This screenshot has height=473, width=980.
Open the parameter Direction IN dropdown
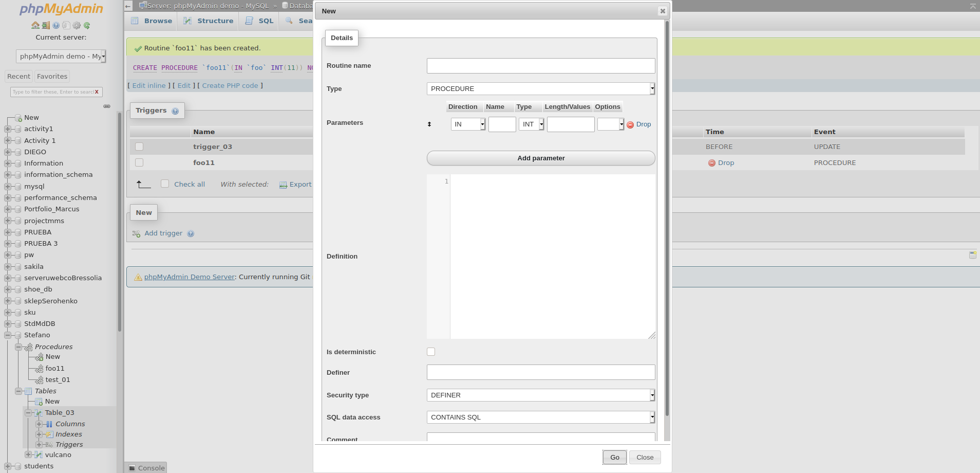click(x=468, y=124)
